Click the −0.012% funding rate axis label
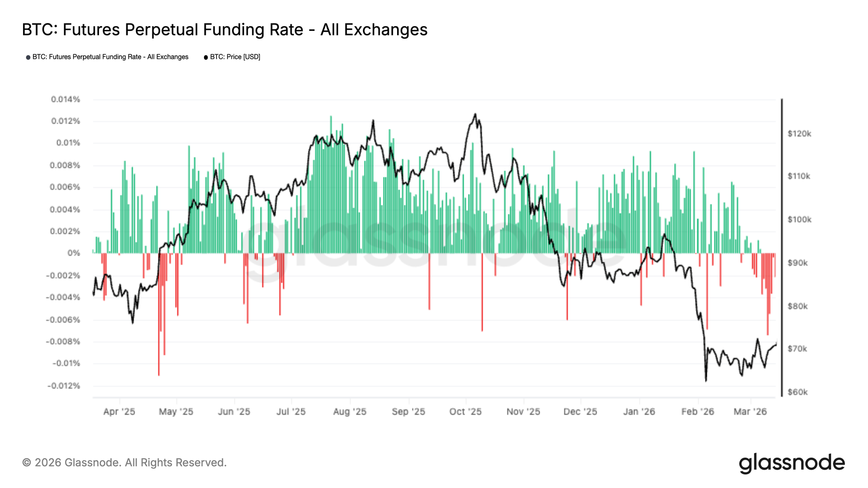 tap(63, 386)
